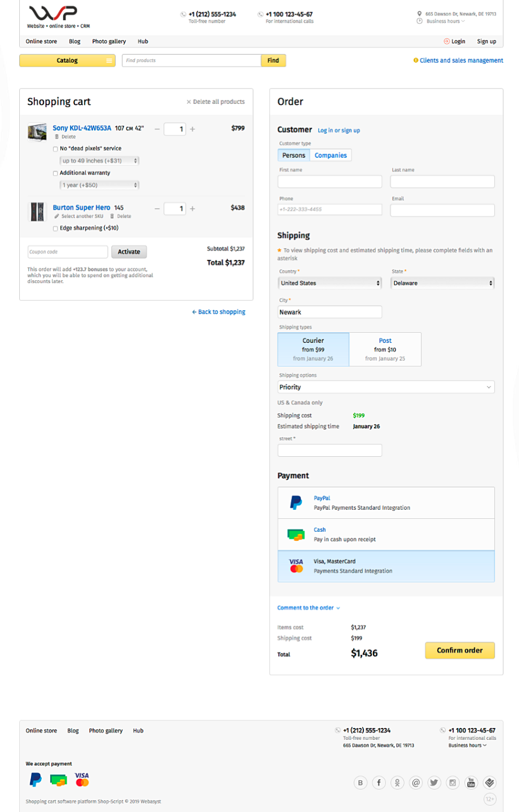Click the PayPal logo in payment options
The image size is (519, 812).
coord(296,502)
